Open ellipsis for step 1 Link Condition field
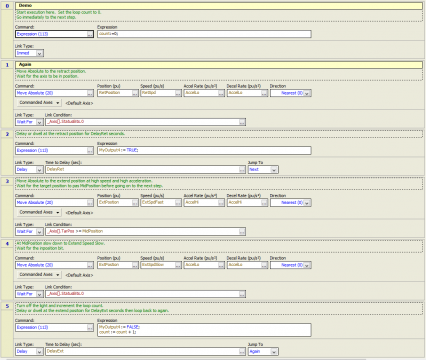 (x=242, y=122)
